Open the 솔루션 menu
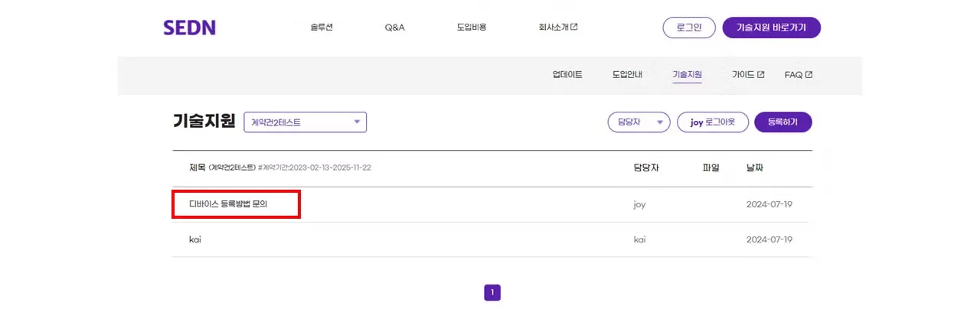980x335 pixels. [x=322, y=28]
